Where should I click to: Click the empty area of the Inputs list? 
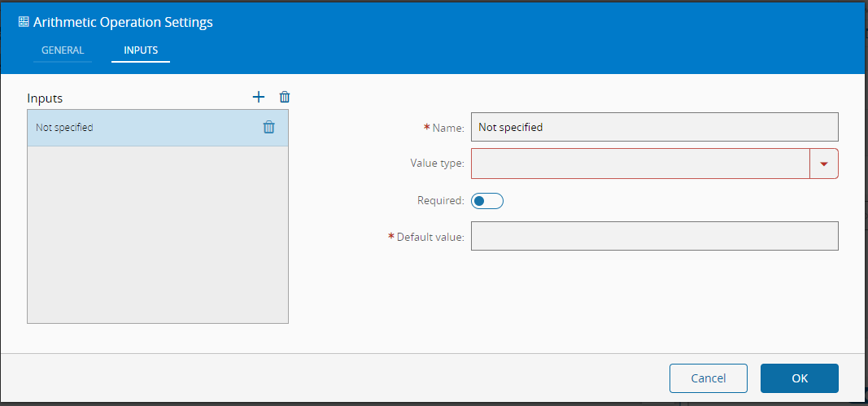[x=157, y=234]
